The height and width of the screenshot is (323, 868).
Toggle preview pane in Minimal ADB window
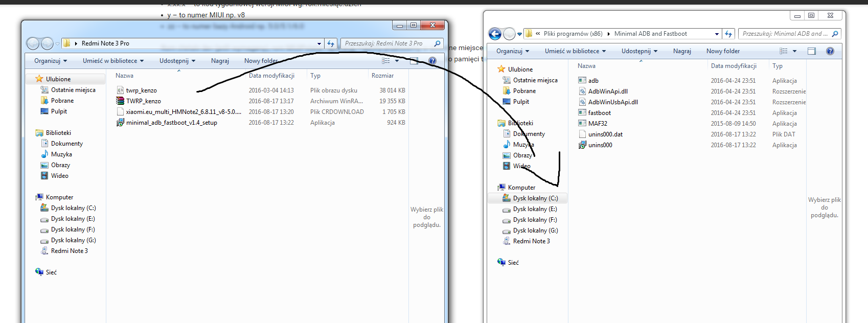(812, 51)
